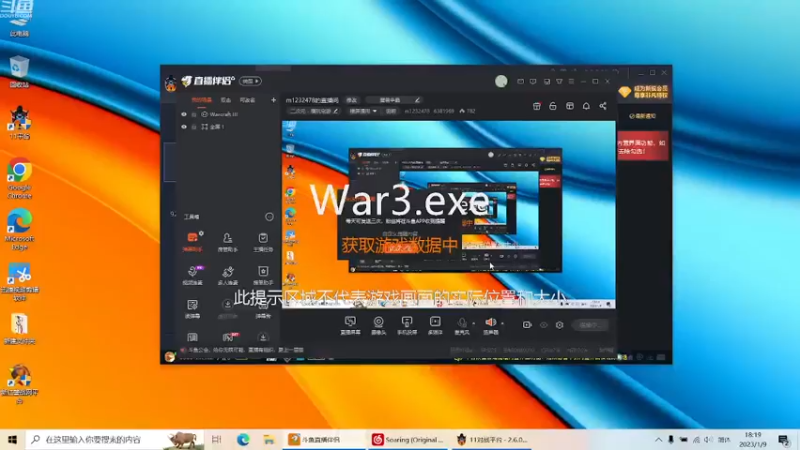Toggle visibility eye of Warcraft III source

pyautogui.click(x=184, y=114)
